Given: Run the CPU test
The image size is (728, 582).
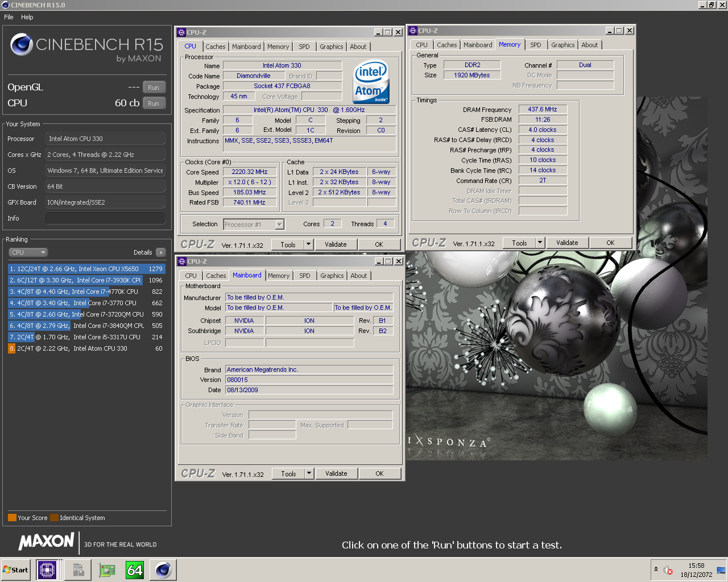Looking at the screenshot, I should (154, 103).
